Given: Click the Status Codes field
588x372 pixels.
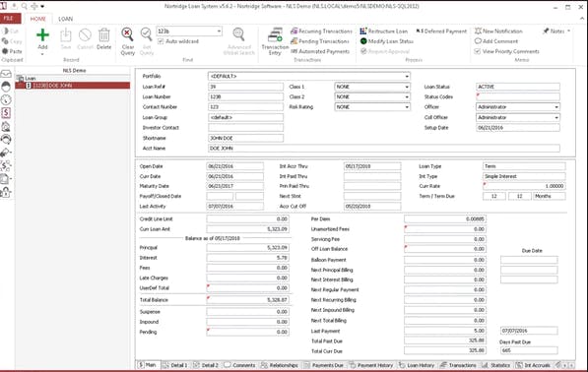Looking at the screenshot, I should point(517,96).
